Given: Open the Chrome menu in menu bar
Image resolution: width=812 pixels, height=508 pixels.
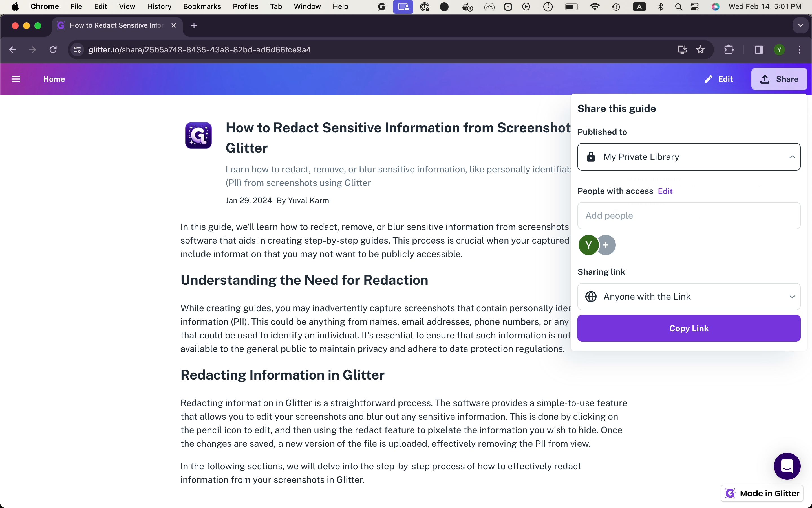Looking at the screenshot, I should (45, 6).
